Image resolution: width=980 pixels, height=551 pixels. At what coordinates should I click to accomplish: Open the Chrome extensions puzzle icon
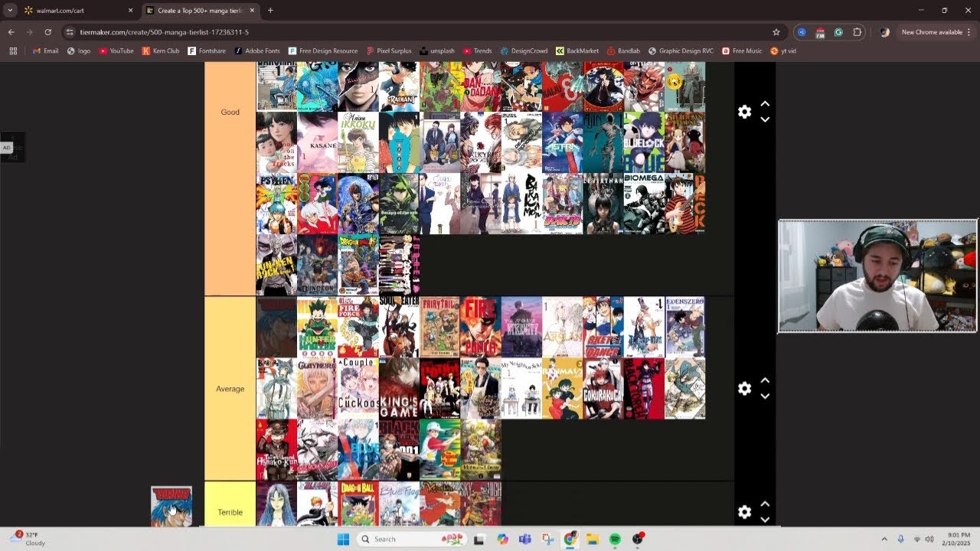point(857,32)
